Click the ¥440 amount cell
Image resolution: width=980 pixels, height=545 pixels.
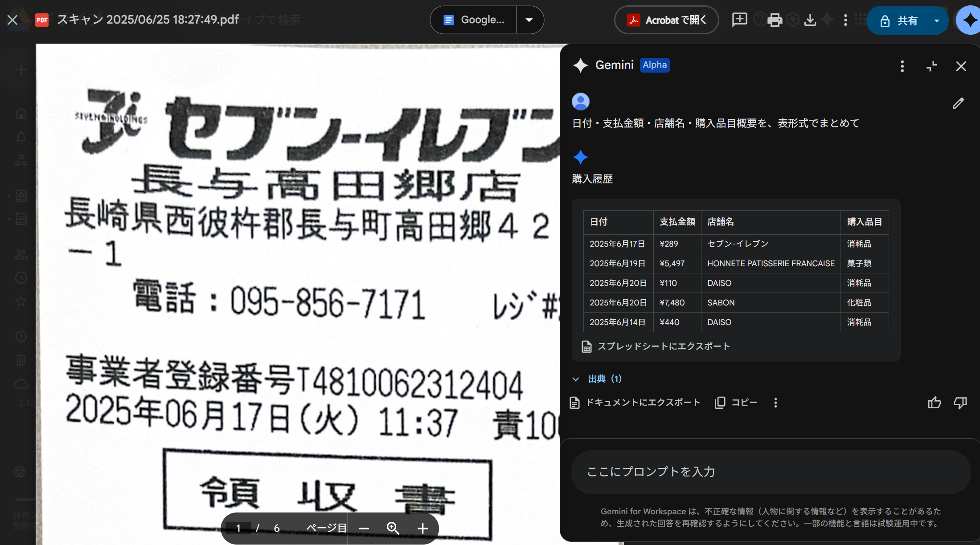pos(677,322)
